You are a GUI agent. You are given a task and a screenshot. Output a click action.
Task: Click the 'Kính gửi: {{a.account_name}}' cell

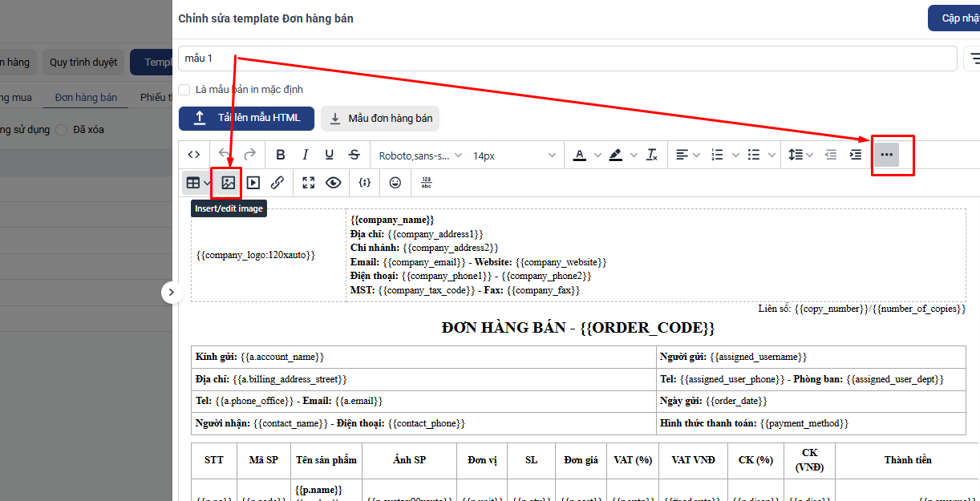[423, 357]
